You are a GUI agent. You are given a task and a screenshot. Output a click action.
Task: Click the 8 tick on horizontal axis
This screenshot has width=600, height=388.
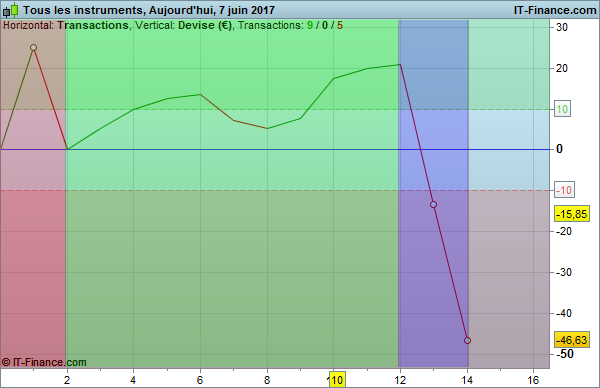coord(267,380)
